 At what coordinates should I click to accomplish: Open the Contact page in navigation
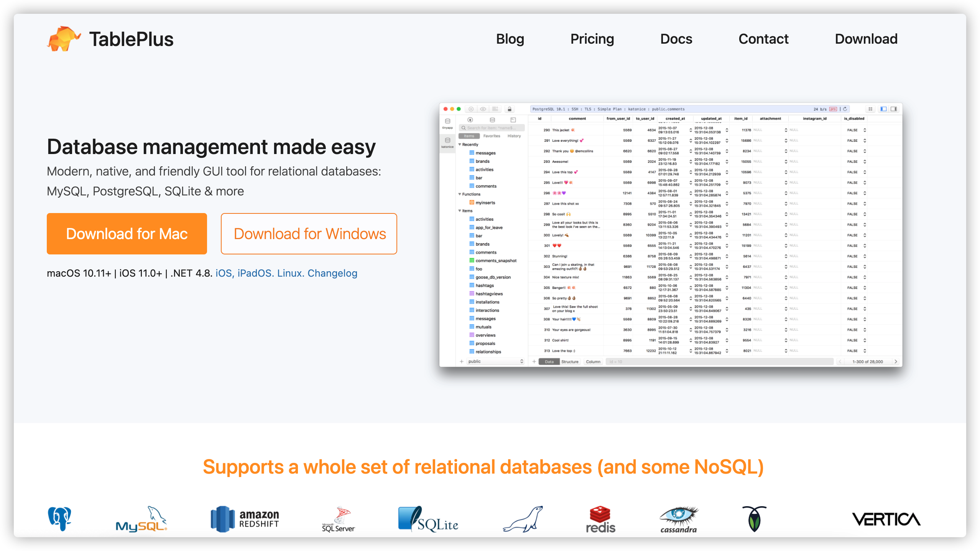click(x=763, y=39)
